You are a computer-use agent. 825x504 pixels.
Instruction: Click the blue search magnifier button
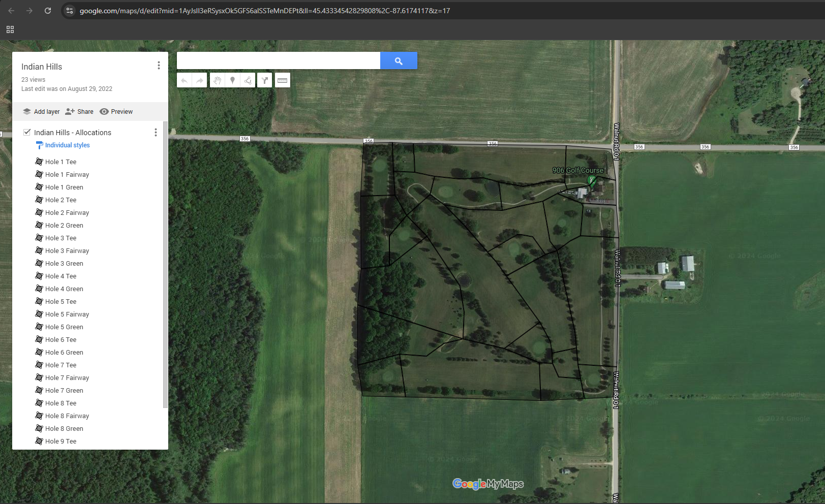coord(399,60)
